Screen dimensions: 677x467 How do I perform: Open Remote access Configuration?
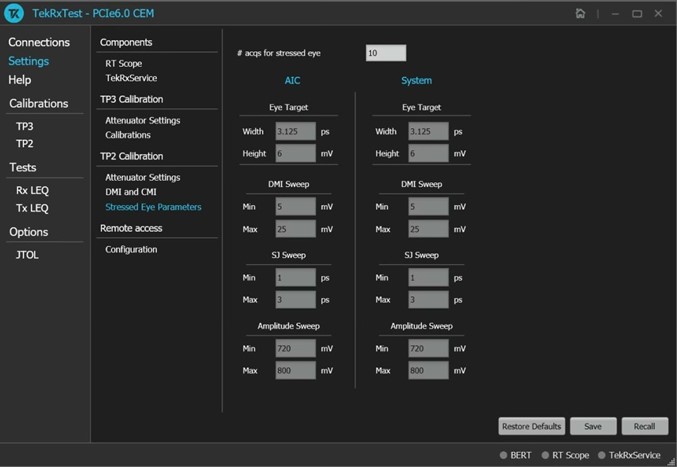click(x=131, y=249)
